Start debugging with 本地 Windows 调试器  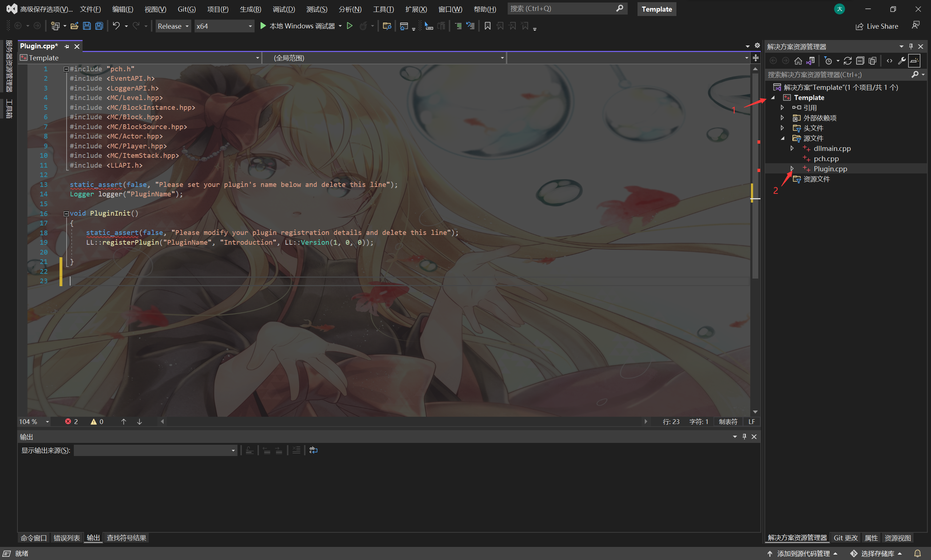[297, 26]
